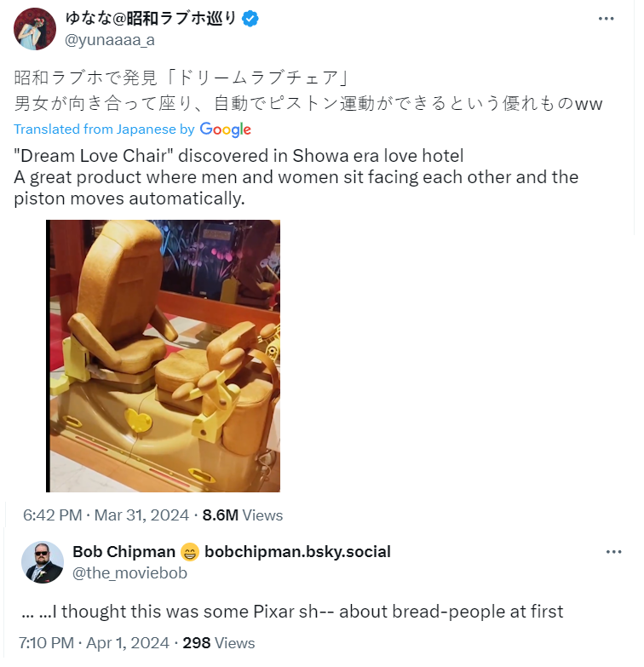
Task: Click the 8.6M Views count
Action: (x=243, y=515)
